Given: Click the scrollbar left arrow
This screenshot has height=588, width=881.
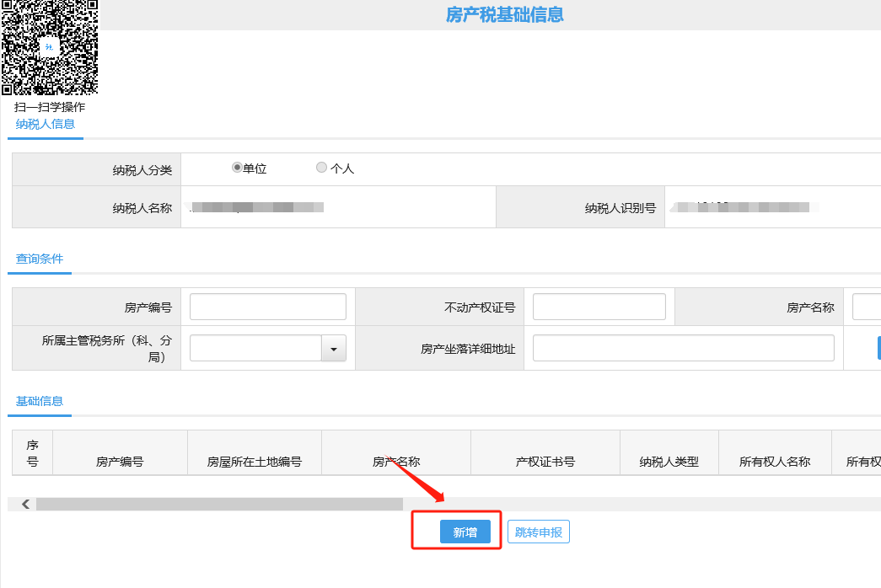Looking at the screenshot, I should tap(25, 505).
